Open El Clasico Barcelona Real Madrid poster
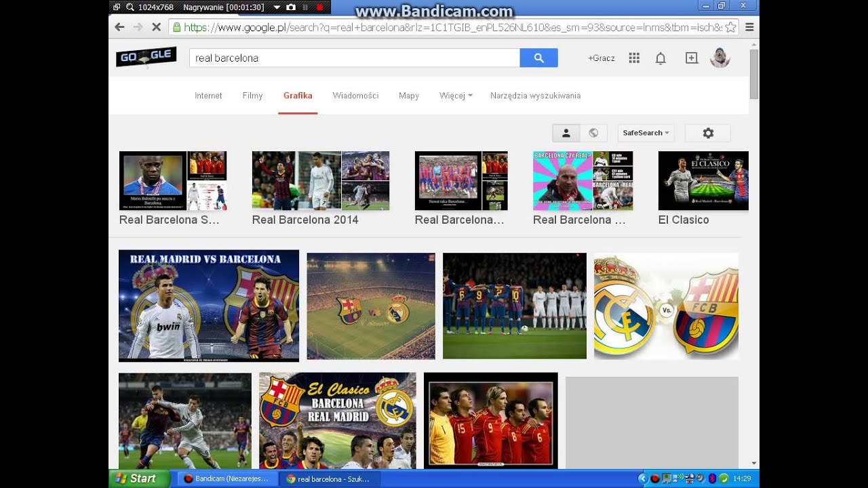868x488 pixels. (x=338, y=421)
